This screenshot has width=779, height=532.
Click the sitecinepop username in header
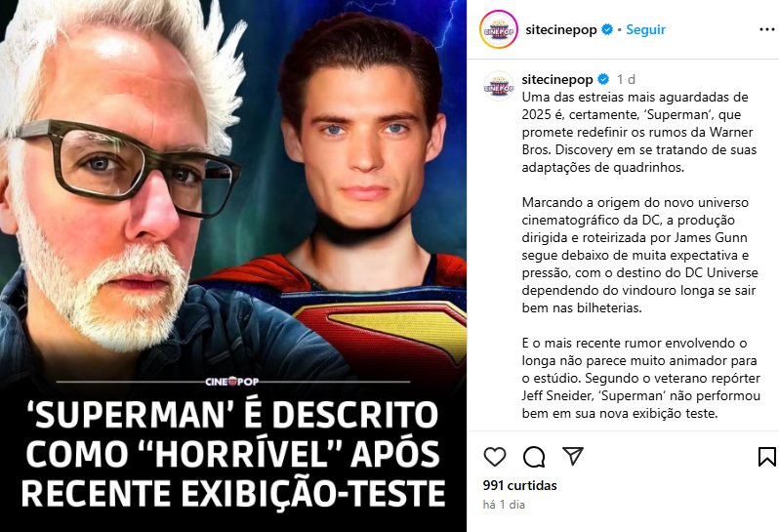[x=561, y=30]
